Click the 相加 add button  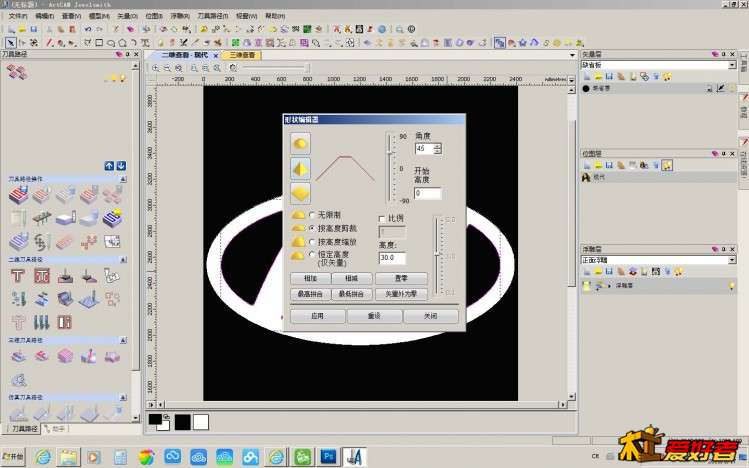310,278
